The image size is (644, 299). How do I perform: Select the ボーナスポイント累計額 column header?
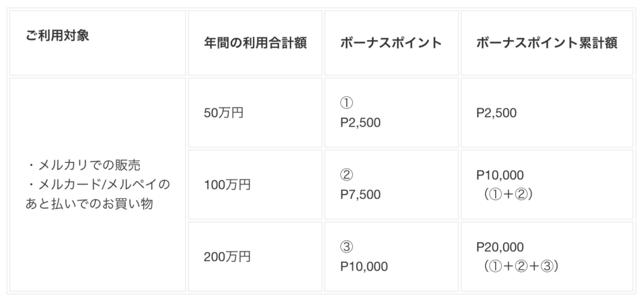546,43
